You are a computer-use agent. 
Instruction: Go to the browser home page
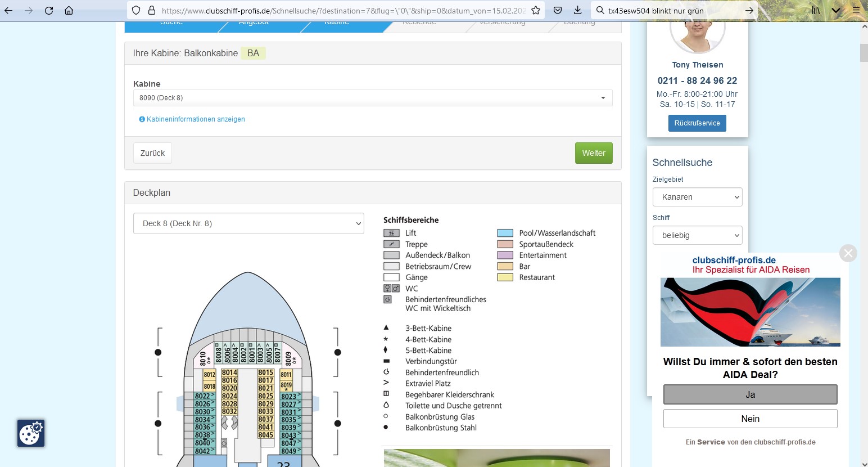tap(69, 11)
